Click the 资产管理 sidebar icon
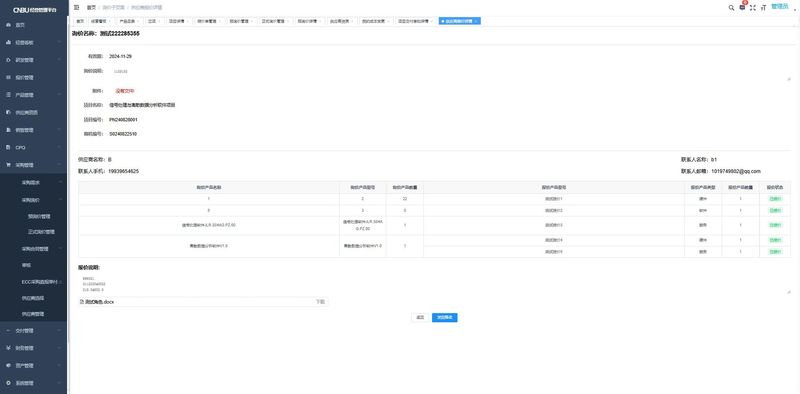 tap(8, 365)
